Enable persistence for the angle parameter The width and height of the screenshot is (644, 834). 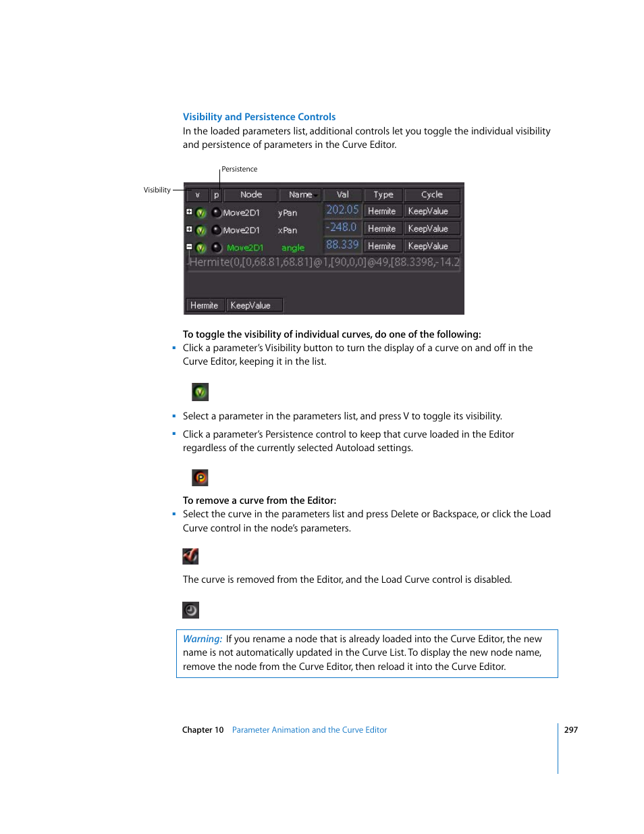coord(216,248)
